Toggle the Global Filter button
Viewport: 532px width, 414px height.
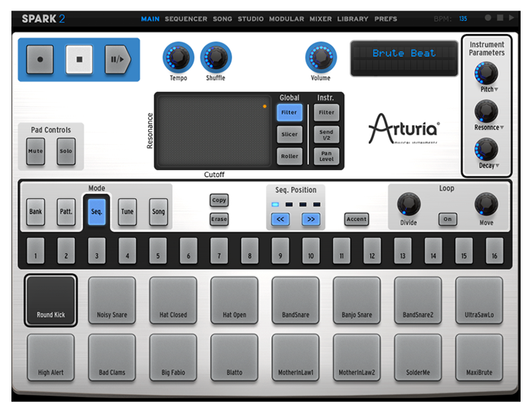point(290,112)
